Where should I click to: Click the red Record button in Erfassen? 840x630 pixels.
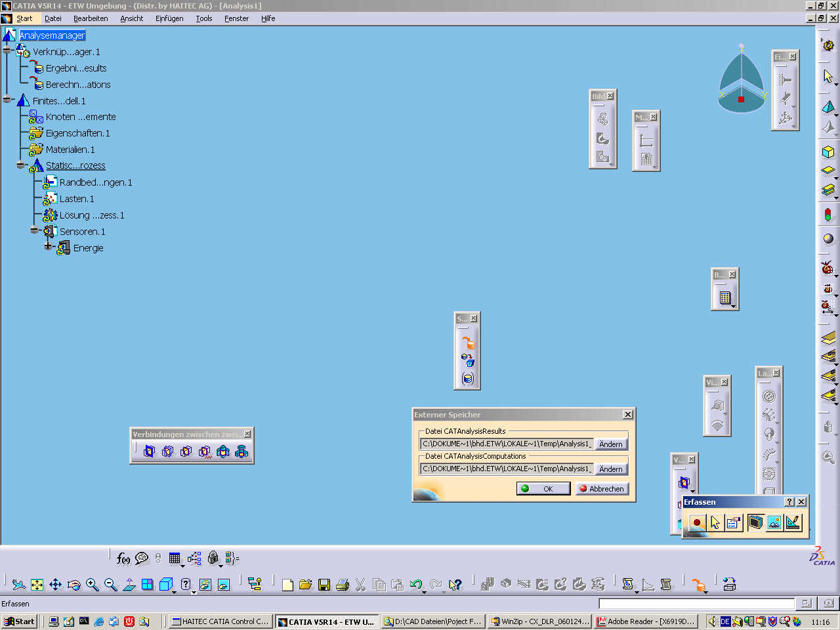[697, 522]
